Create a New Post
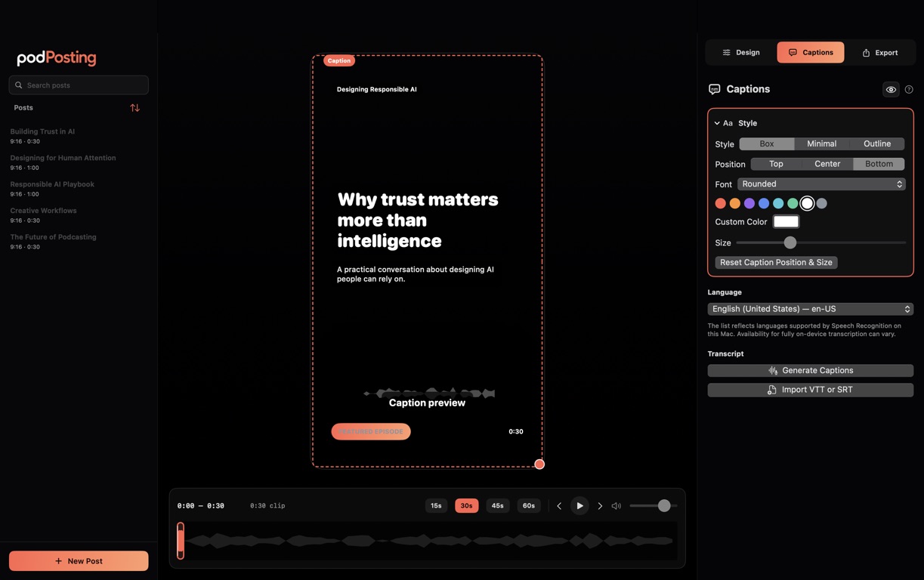 (x=79, y=561)
